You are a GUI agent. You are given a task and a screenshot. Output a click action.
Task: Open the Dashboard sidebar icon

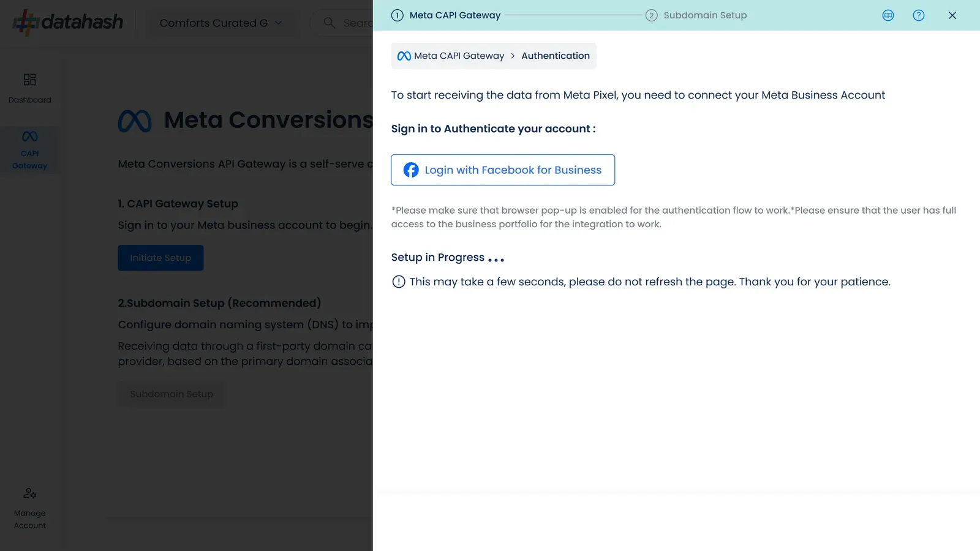coord(29,80)
